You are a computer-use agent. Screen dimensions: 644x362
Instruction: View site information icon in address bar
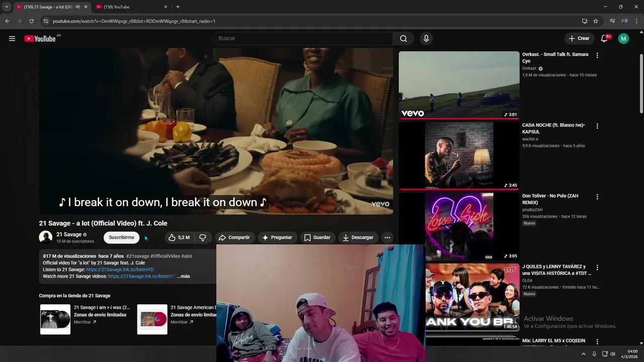point(46,21)
